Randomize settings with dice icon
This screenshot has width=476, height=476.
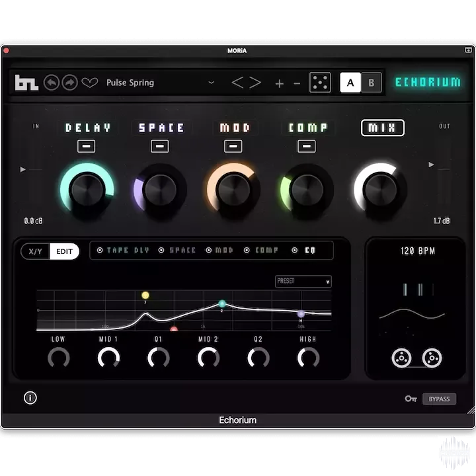[320, 82]
